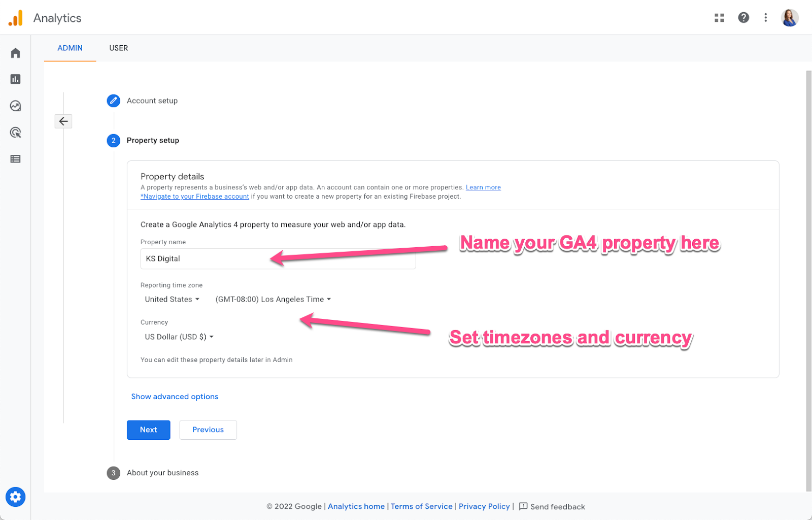
Task: Open the Terms of Service link
Action: 421,506
